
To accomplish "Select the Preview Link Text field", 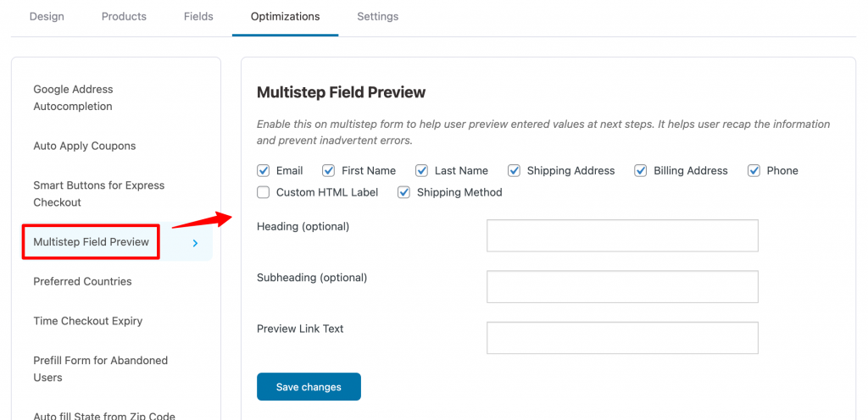I will pos(622,338).
